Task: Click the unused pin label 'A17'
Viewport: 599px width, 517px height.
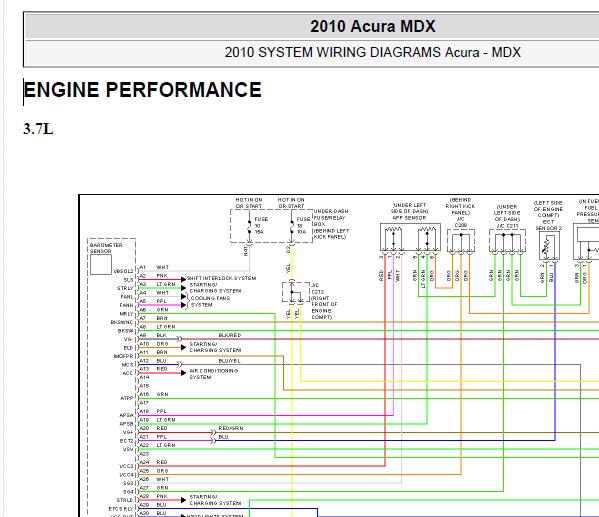Action: (x=144, y=403)
